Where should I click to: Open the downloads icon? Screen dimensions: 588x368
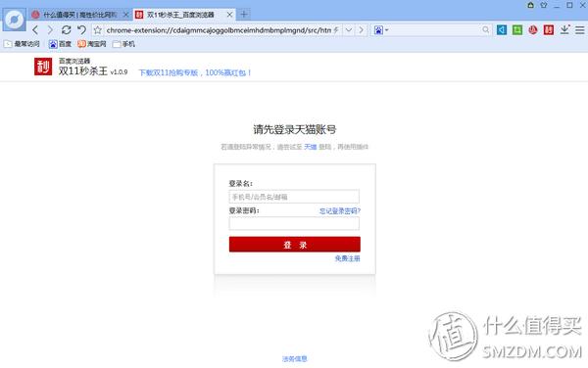(x=564, y=29)
